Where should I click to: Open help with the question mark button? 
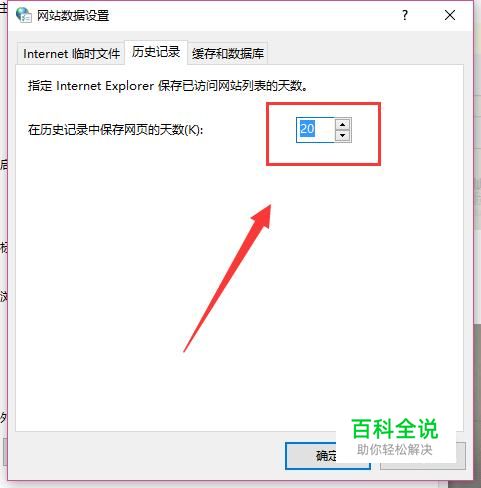click(x=405, y=15)
